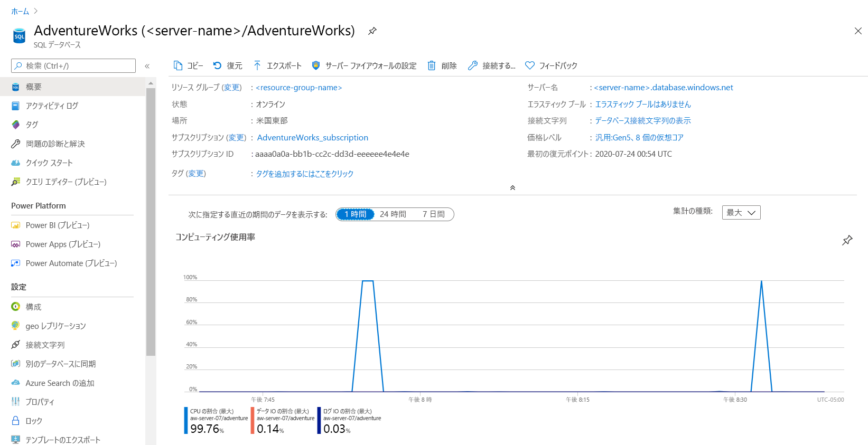
Task: Click the geo レプリケーション globe icon
Action: [x=16, y=326]
